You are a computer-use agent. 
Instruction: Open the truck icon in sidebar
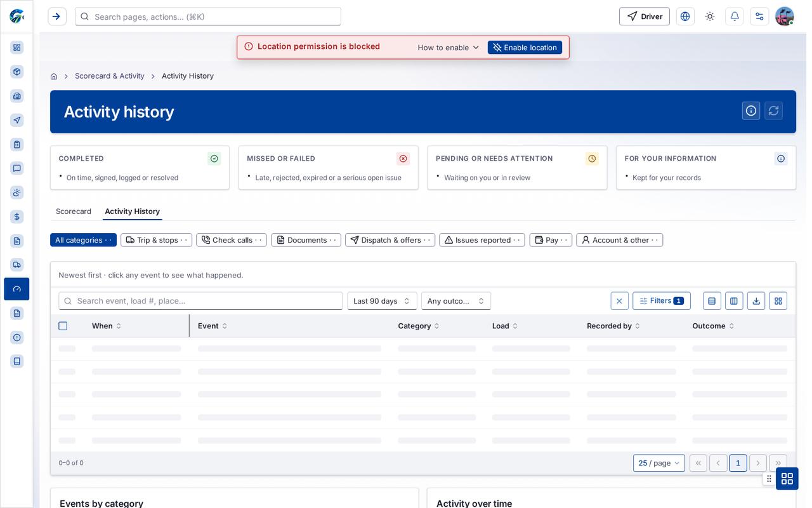point(17,265)
